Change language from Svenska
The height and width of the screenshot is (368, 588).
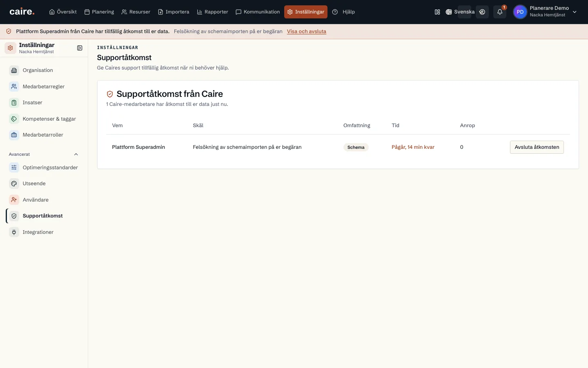(x=460, y=12)
